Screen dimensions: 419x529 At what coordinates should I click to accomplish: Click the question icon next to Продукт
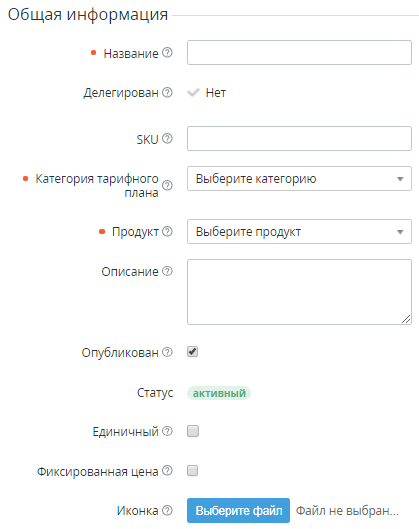(167, 231)
